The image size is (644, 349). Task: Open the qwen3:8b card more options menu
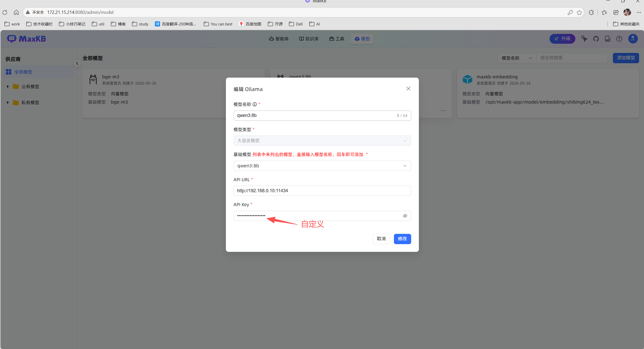[x=443, y=111]
